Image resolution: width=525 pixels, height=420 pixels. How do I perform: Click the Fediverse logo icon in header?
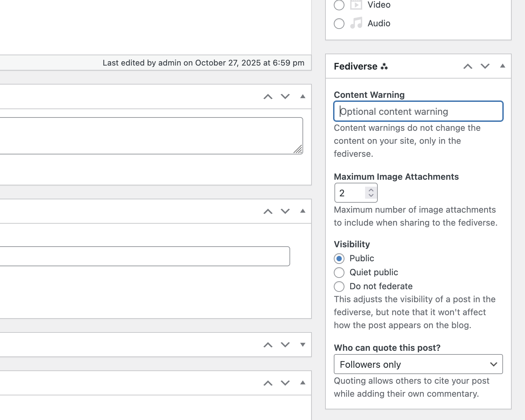tap(384, 66)
